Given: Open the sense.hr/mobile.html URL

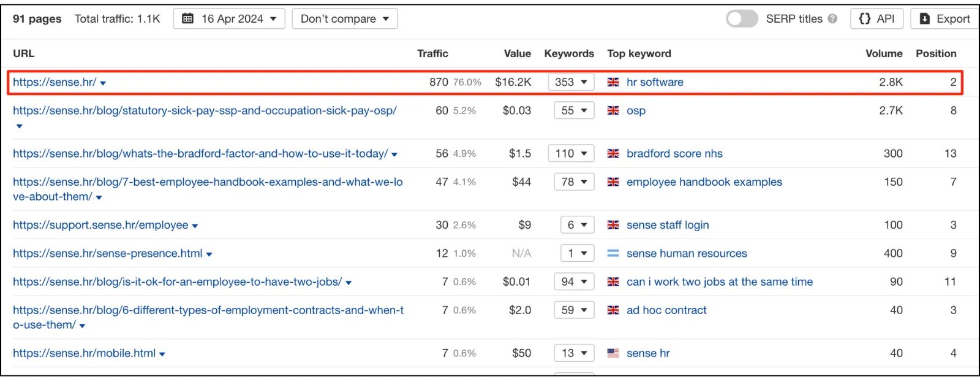Looking at the screenshot, I should [x=84, y=353].
